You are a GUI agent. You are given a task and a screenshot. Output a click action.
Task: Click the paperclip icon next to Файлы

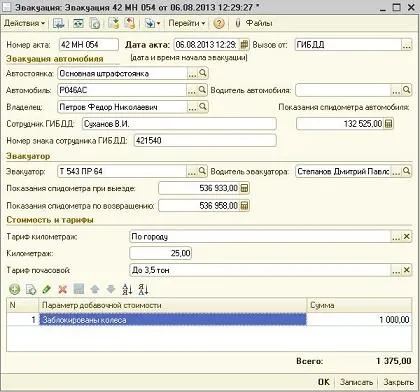[238, 23]
